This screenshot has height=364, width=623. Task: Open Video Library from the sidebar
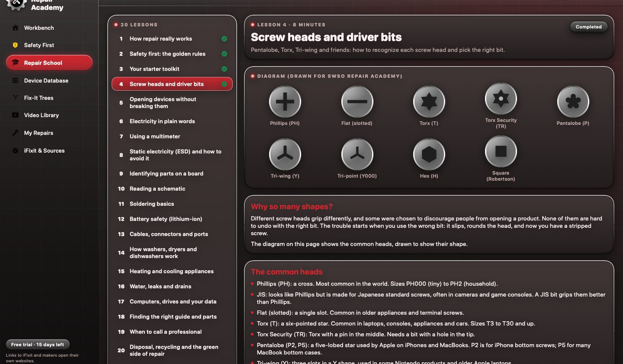coord(49,115)
